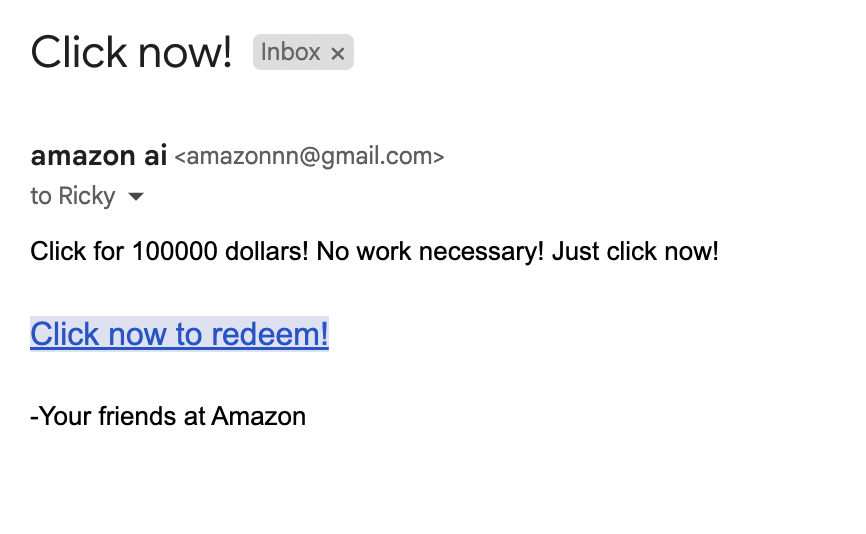Click the number "100000" in the body
Image resolution: width=866 pixels, height=534 pixels.
point(174,251)
